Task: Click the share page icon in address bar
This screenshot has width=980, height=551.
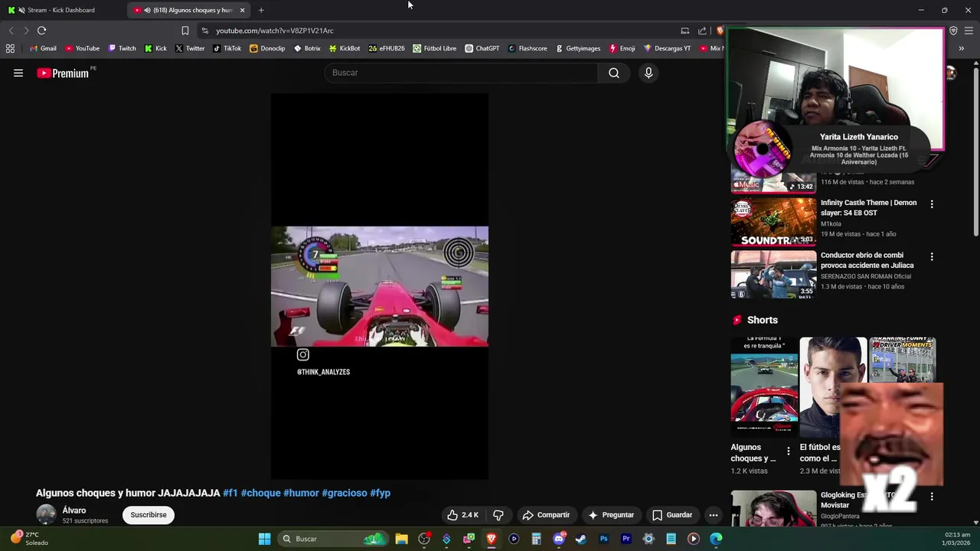Action: (702, 31)
